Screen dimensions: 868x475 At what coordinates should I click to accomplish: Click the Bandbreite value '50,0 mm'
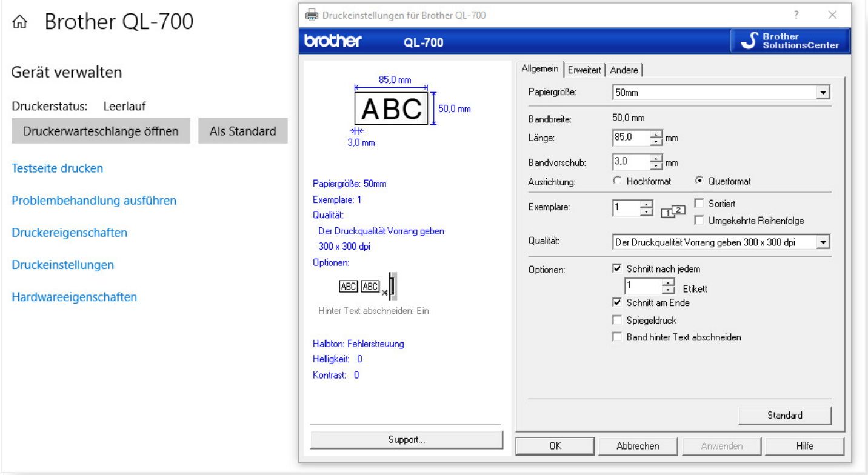(629, 118)
